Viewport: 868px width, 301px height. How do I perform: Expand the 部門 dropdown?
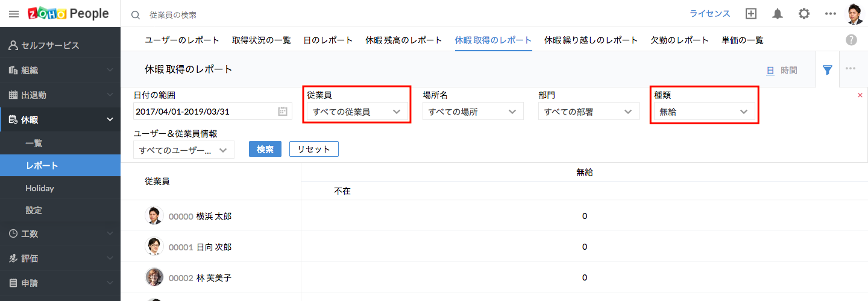point(588,112)
